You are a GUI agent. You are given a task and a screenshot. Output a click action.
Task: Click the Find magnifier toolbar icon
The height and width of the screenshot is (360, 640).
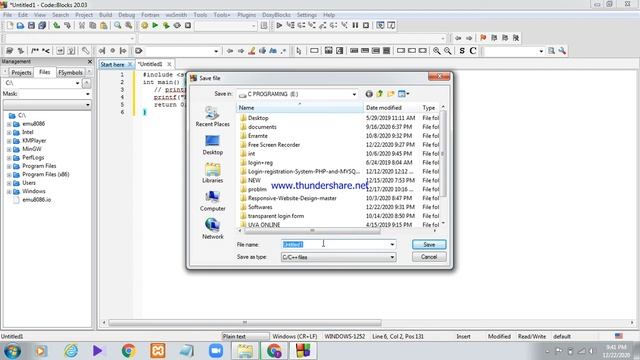(118, 26)
